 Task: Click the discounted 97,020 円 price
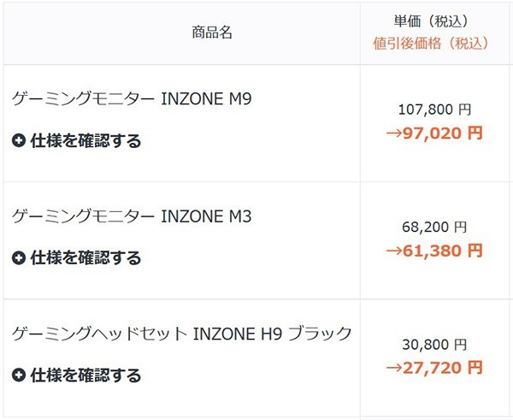click(443, 133)
